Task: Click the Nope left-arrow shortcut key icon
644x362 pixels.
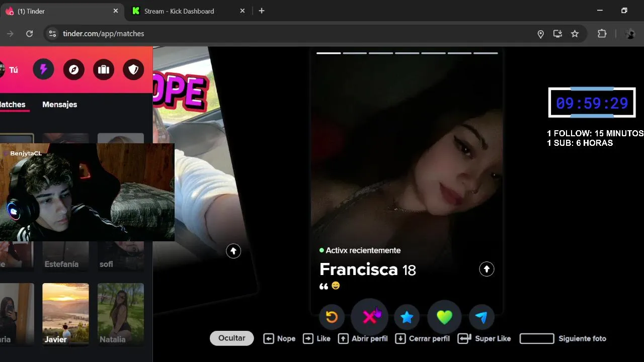Action: coord(269,339)
